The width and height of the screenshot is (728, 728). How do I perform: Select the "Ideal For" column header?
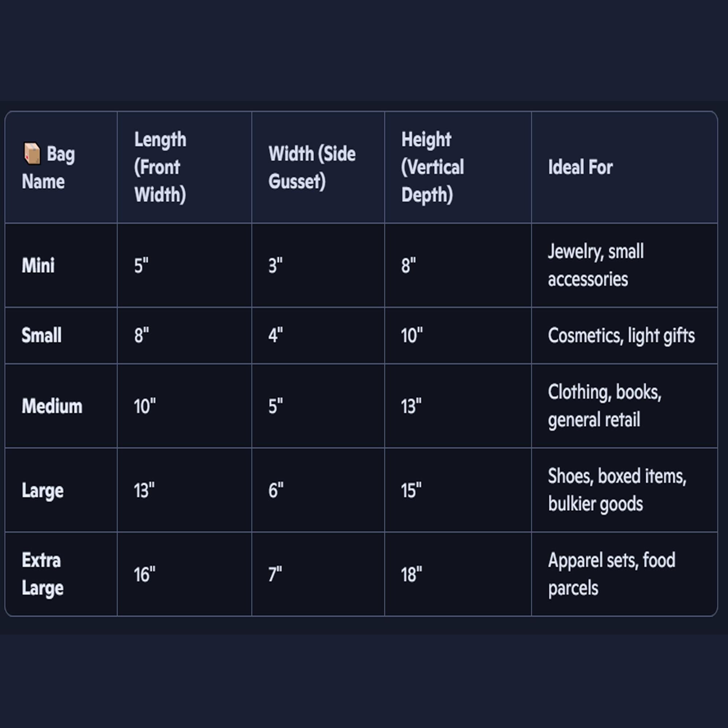tap(580, 167)
